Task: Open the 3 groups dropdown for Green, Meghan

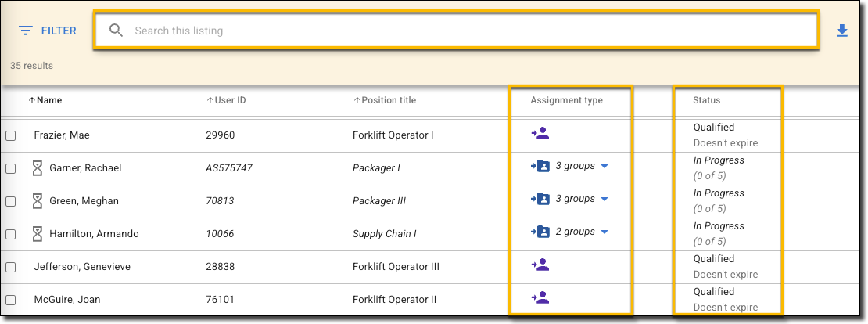Action: [604, 200]
